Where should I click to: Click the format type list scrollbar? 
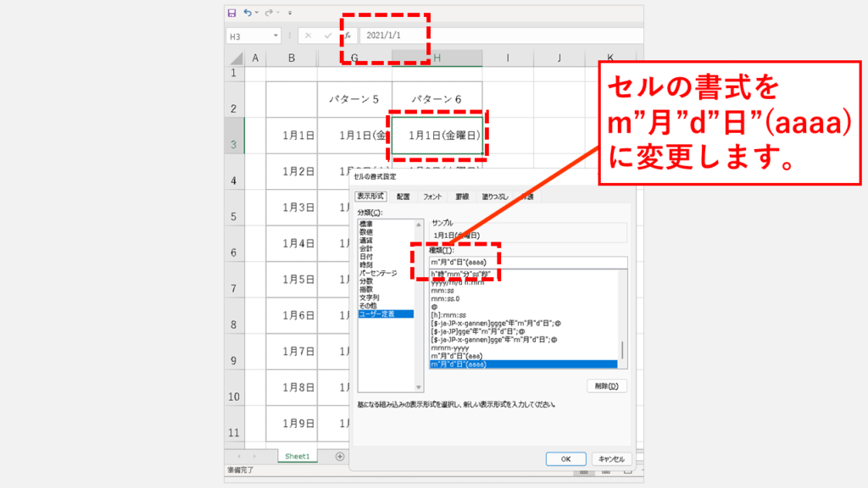pos(623,349)
